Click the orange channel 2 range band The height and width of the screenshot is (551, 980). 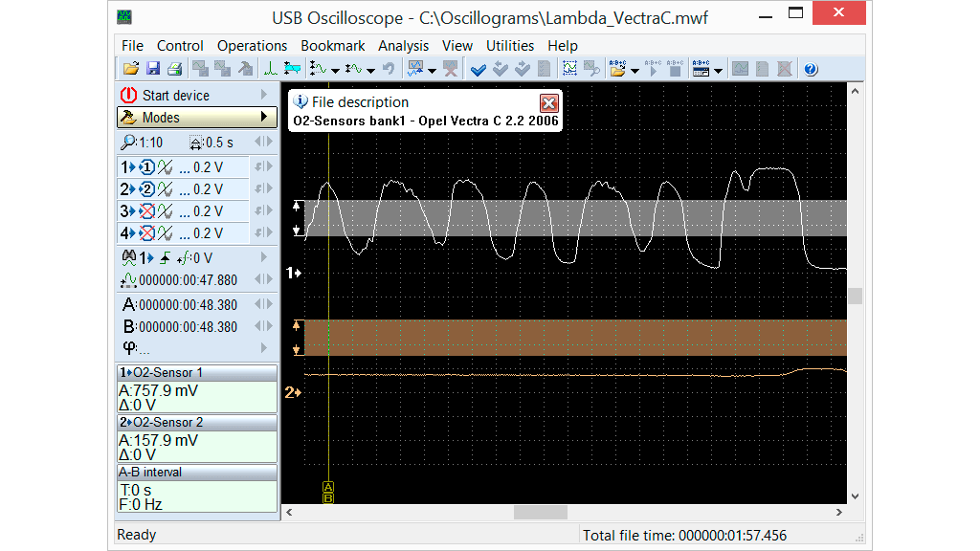(574, 338)
